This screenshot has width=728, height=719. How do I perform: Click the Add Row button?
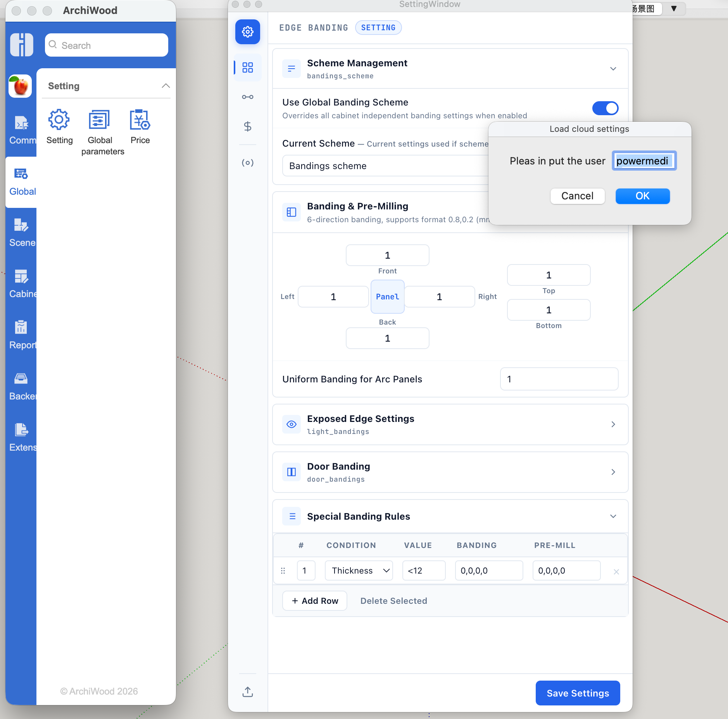click(315, 601)
